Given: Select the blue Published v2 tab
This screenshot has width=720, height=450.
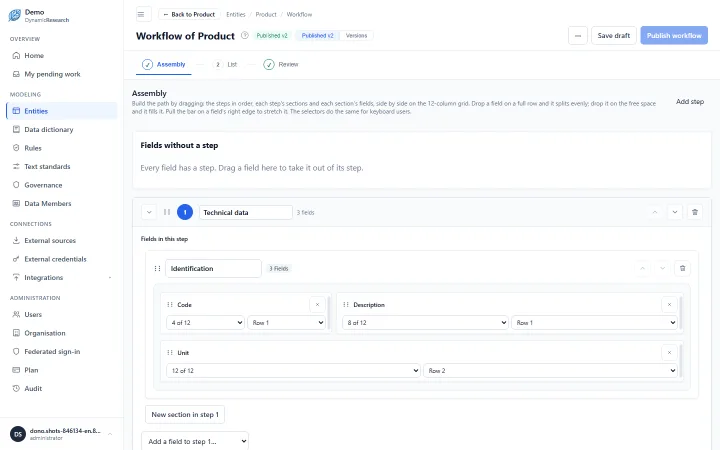Looking at the screenshot, I should click(x=317, y=36).
